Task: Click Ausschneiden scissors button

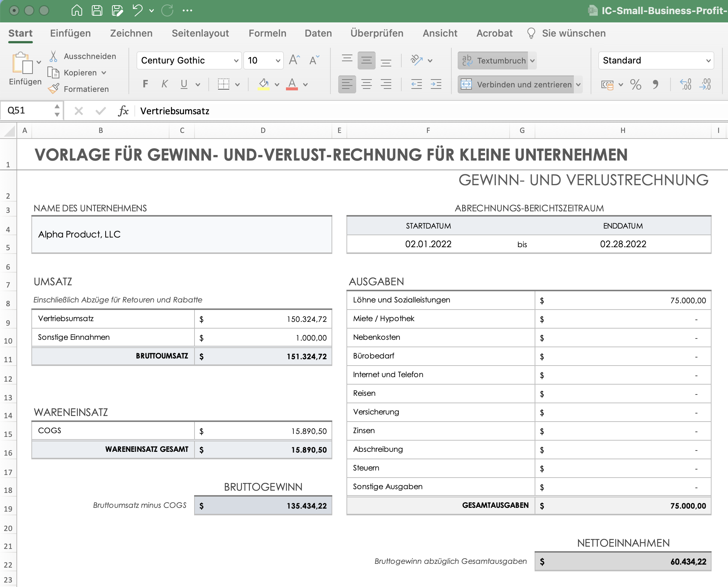Action: click(x=83, y=56)
